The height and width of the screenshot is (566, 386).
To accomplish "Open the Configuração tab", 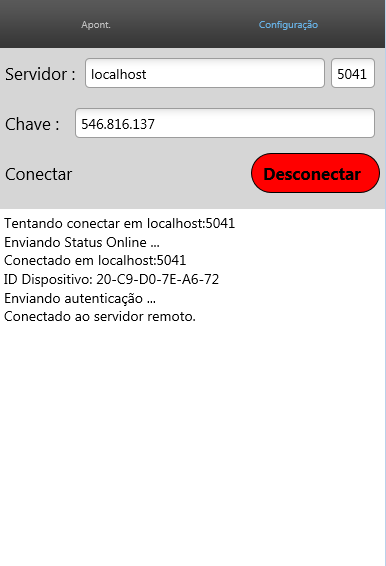I will coord(288,25).
